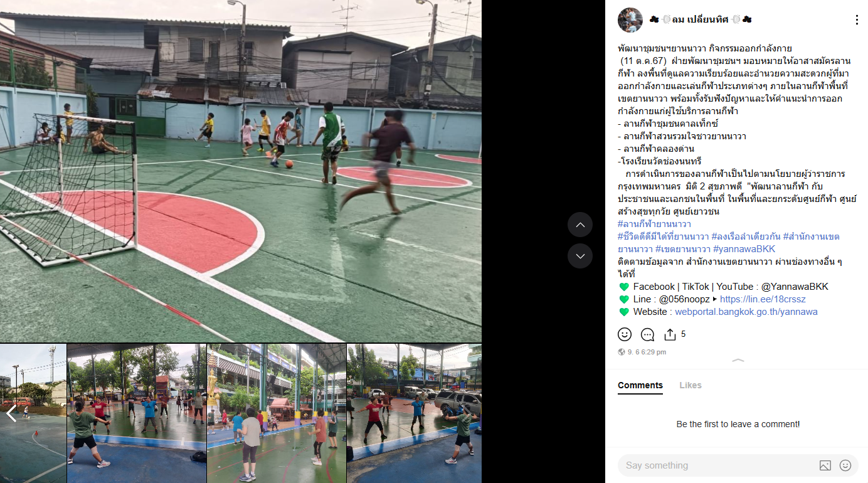
Task: Click the smiley reaction icon under the post
Action: (625, 334)
